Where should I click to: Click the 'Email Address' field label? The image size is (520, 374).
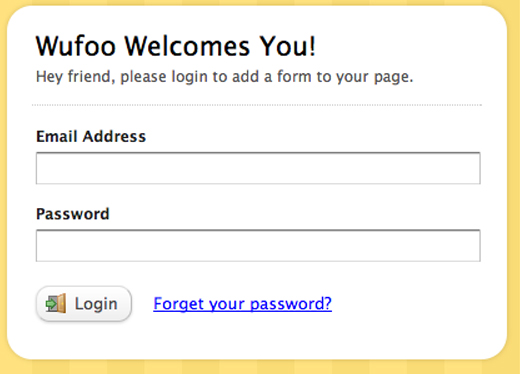(x=91, y=136)
